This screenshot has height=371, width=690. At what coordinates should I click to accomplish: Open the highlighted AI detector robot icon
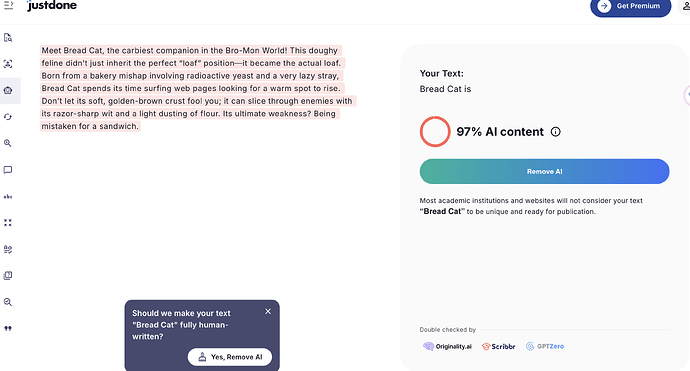tap(8, 91)
